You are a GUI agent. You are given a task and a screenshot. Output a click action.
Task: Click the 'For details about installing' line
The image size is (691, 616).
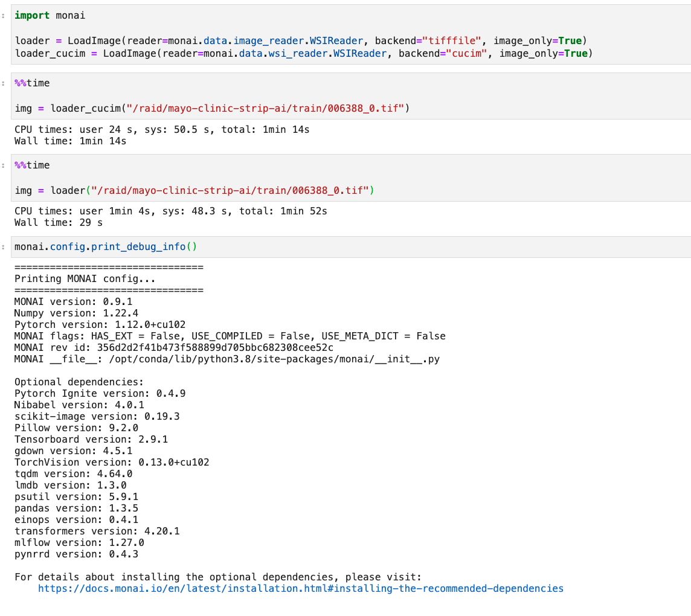[x=218, y=577]
